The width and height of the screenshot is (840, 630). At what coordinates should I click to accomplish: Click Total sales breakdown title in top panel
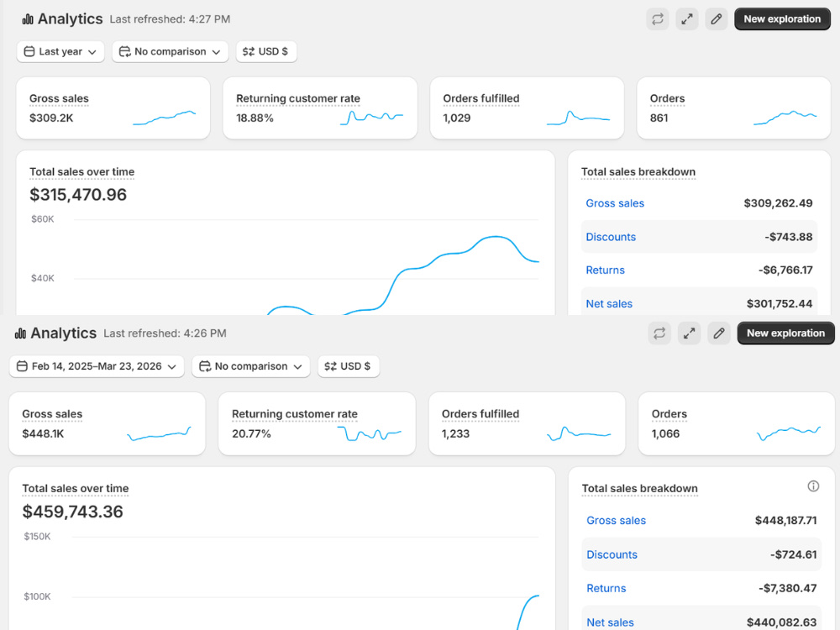[x=638, y=172]
